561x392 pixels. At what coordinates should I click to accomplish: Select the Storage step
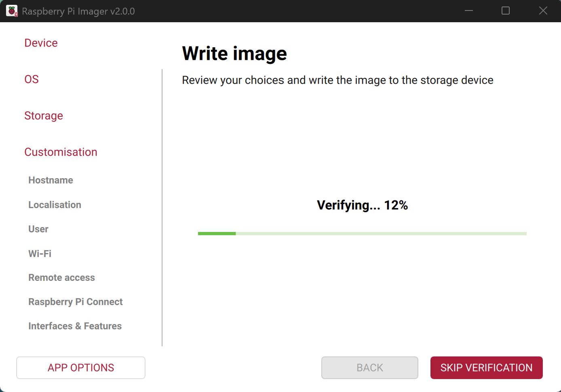[44, 116]
